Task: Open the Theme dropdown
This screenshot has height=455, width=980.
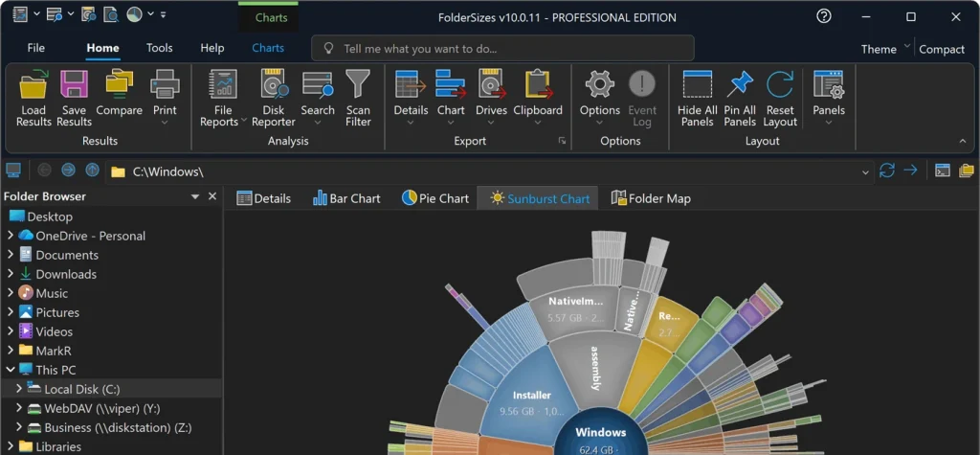Action: click(884, 49)
